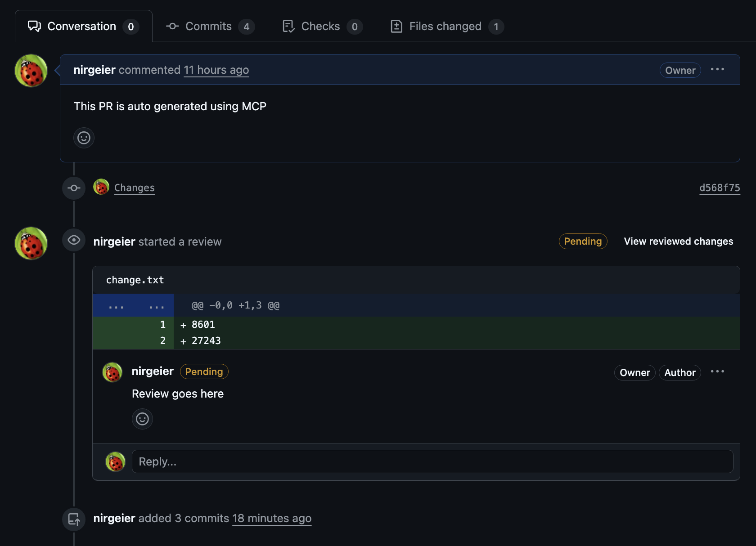Open the change.txt file header
Image resolution: width=756 pixels, height=546 pixels.
(x=135, y=280)
